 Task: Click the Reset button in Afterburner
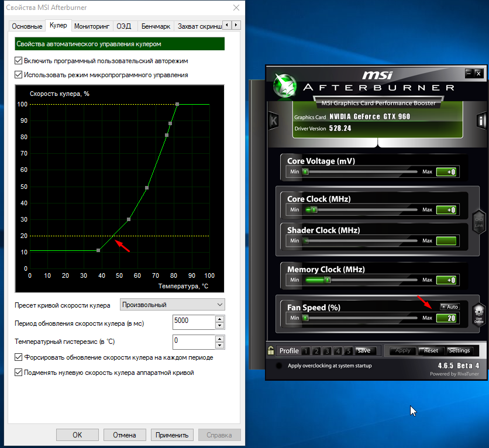coord(431,351)
